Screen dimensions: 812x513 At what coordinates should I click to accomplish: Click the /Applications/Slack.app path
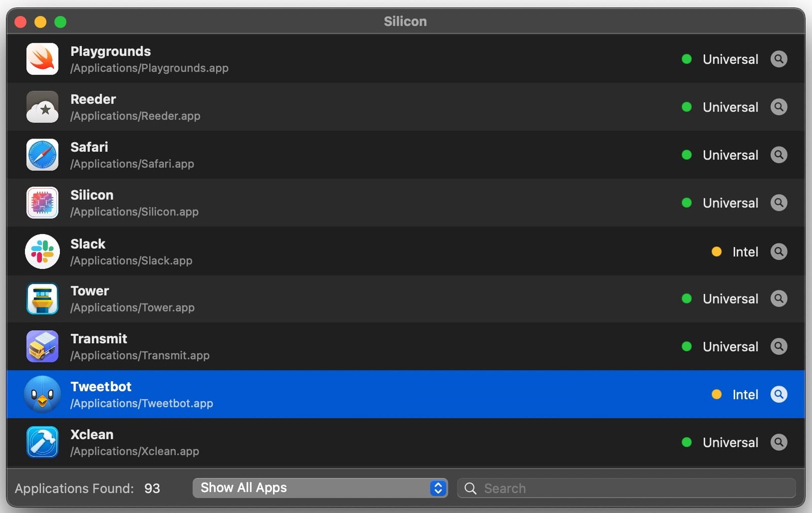click(x=131, y=260)
